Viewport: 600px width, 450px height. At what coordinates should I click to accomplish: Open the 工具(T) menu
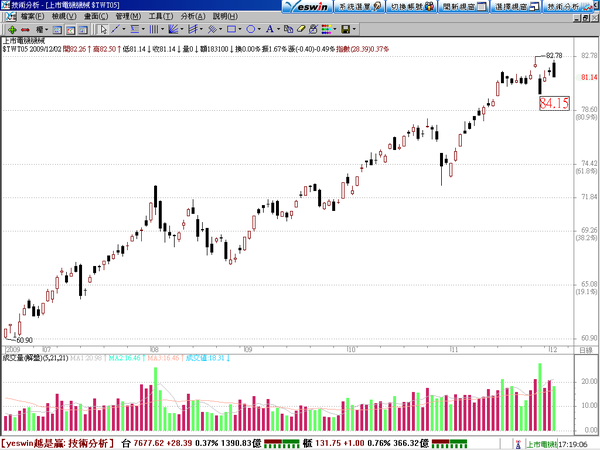[x=161, y=16]
